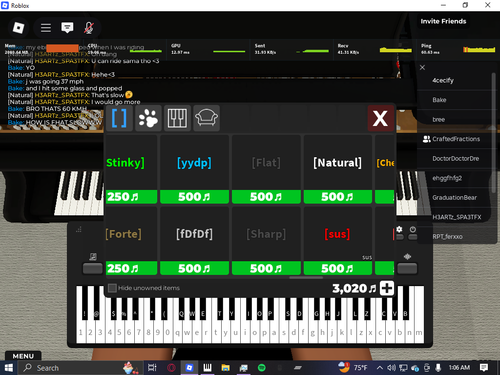Click the 1:06 AM taskbar clock
The height and width of the screenshot is (375, 500).
click(459, 367)
